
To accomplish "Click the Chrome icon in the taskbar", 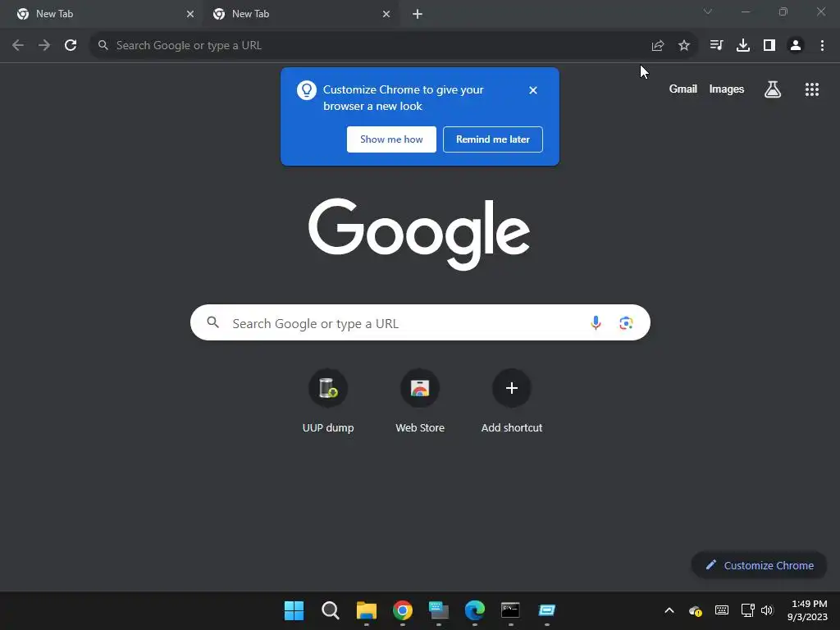I will (x=402, y=610).
